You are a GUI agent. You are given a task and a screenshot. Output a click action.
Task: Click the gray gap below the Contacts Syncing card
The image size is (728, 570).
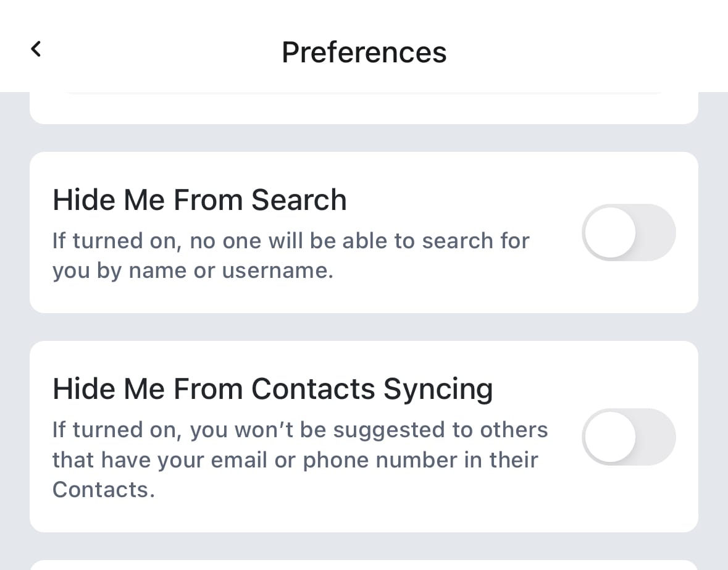tap(364, 546)
